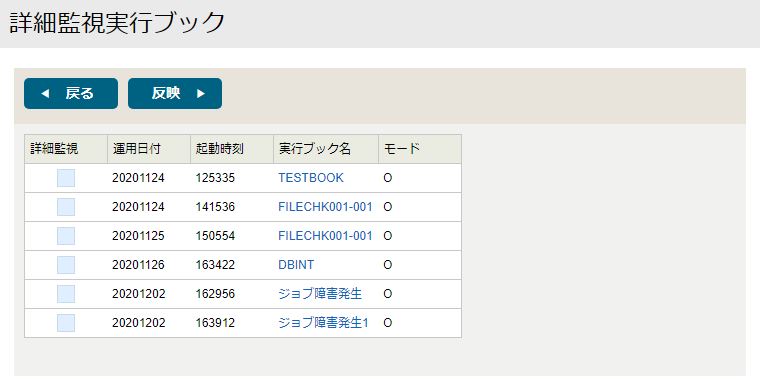Select start time 162956 cell

click(215, 294)
